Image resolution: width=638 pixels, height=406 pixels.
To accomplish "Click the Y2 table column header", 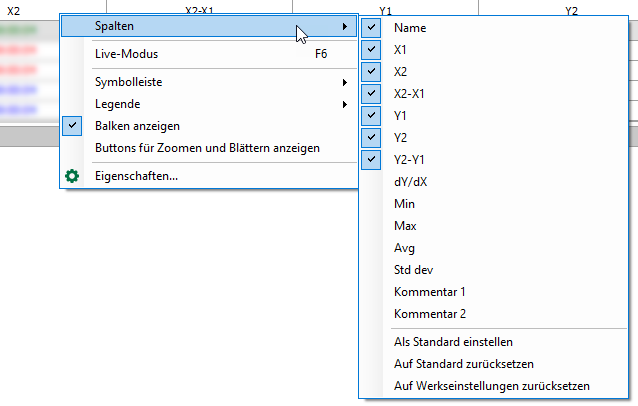I will [571, 10].
